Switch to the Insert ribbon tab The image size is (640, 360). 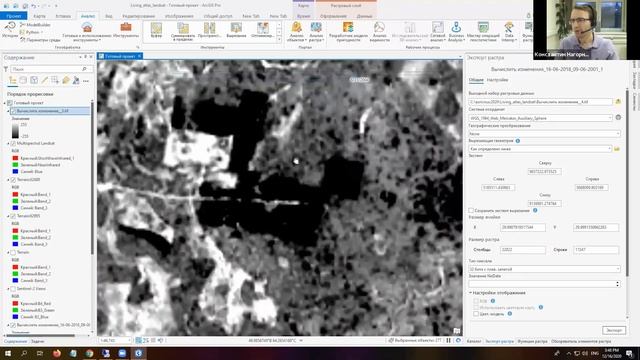63,16
